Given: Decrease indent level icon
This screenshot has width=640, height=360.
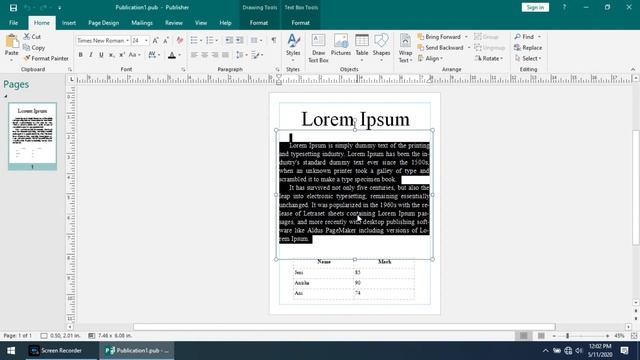Looking at the screenshot, I should click(x=229, y=40).
